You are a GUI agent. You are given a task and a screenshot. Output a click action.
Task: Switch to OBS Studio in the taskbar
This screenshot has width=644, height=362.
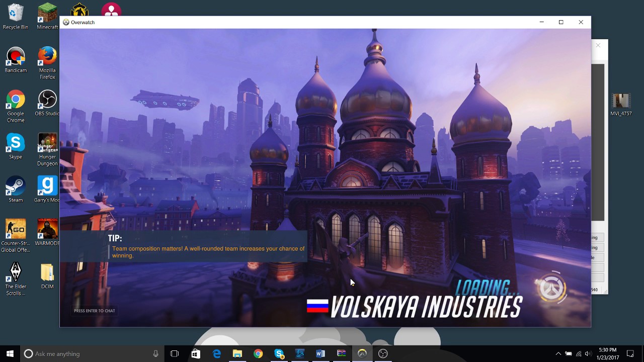pos(383,353)
